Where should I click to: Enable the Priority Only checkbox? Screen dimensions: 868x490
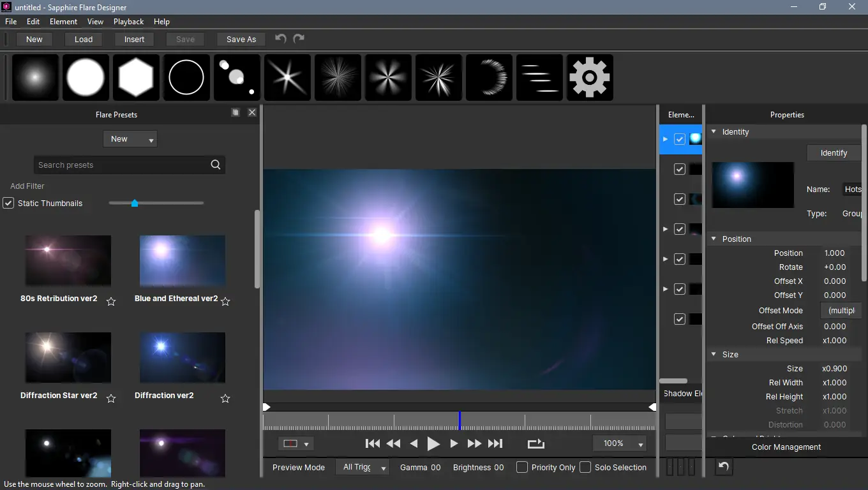pos(522,467)
